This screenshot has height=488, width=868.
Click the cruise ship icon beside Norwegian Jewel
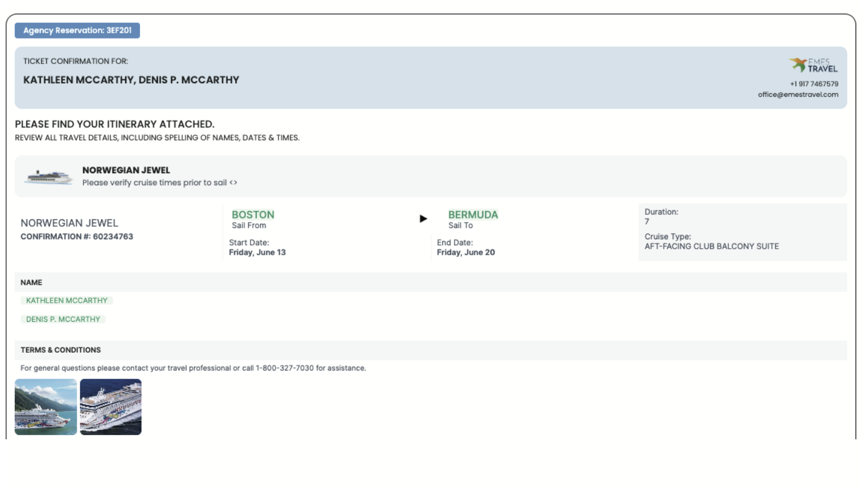[x=49, y=177]
